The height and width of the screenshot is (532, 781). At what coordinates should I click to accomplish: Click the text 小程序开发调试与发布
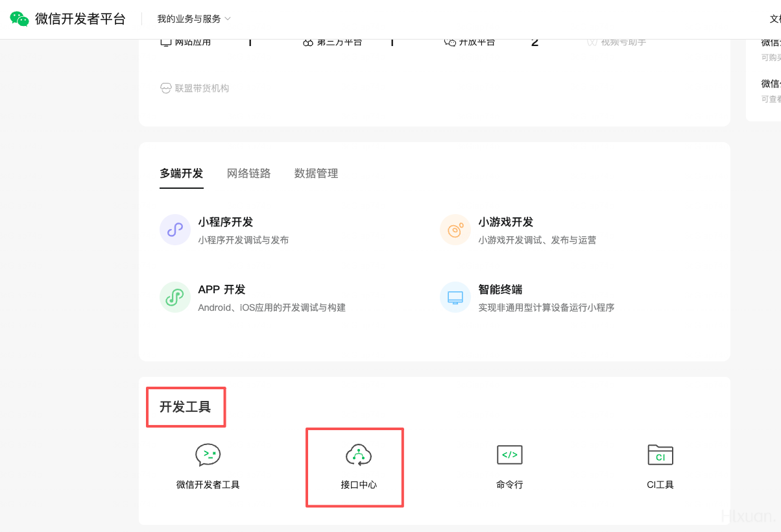point(244,240)
